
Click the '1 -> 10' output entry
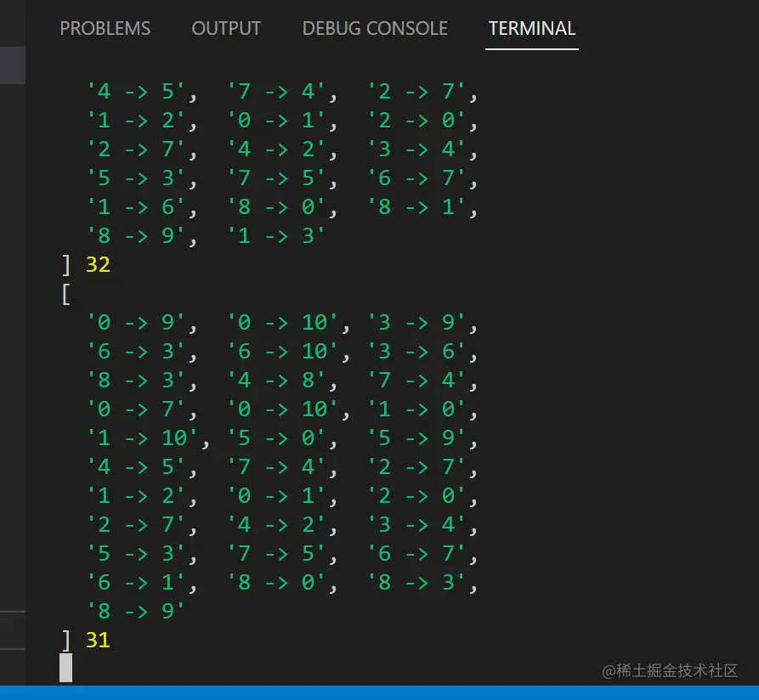pyautogui.click(x=142, y=437)
